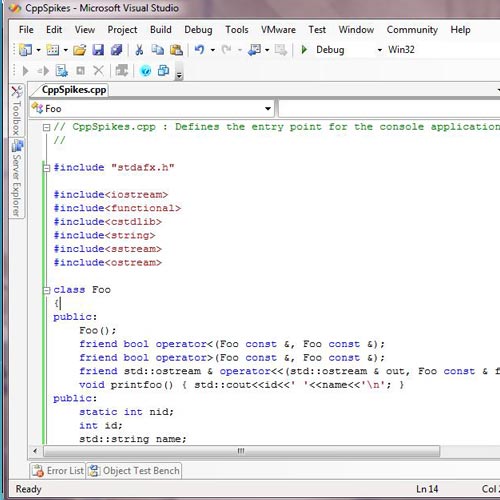
Task: Open the Tools menu
Action: click(x=237, y=30)
